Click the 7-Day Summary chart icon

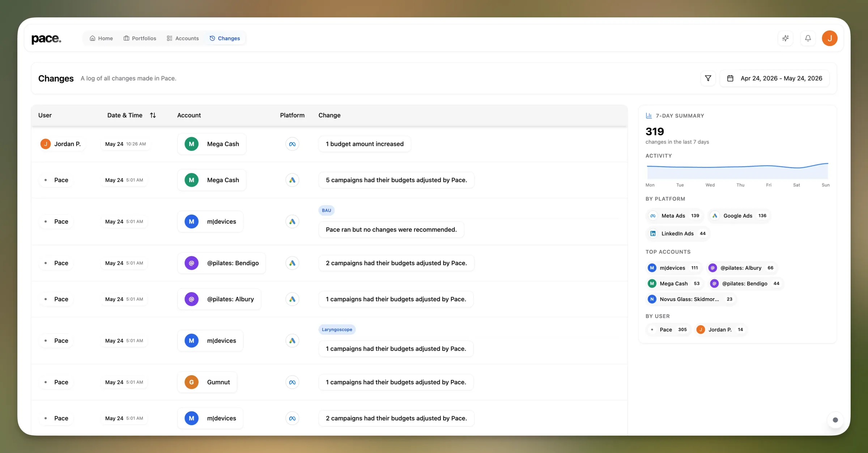coord(649,116)
